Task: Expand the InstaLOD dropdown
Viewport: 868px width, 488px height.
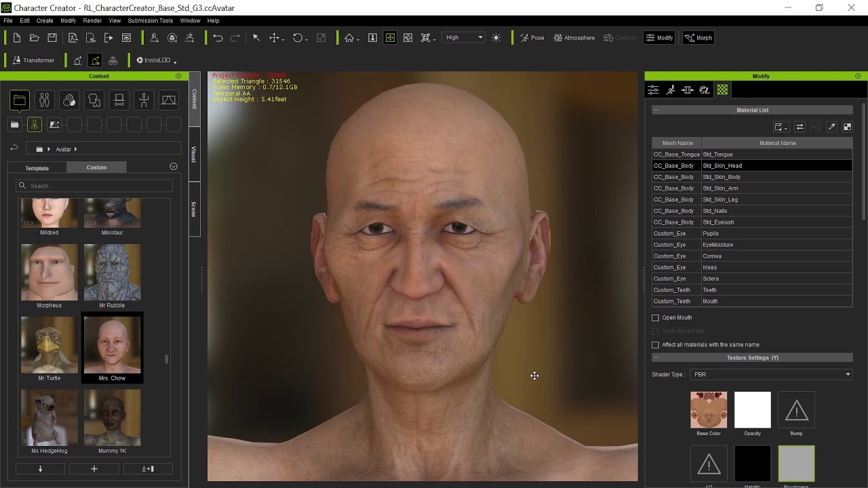Action: click(175, 61)
